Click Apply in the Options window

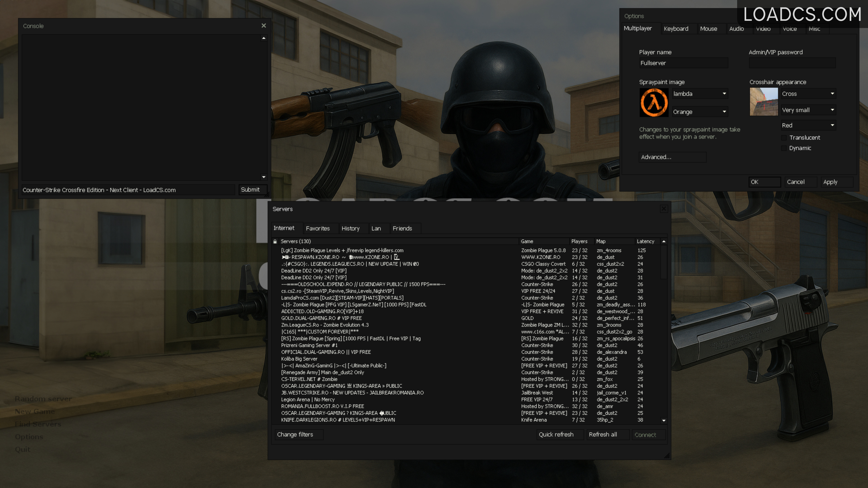coord(837,182)
